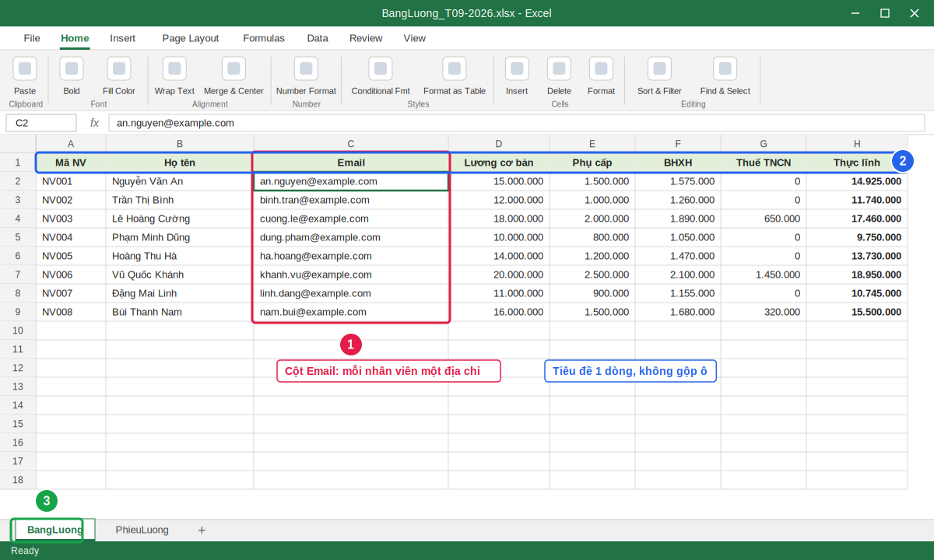Select salary cell 20.000.000
Viewport: 934px width, 560px height.
[x=499, y=275]
